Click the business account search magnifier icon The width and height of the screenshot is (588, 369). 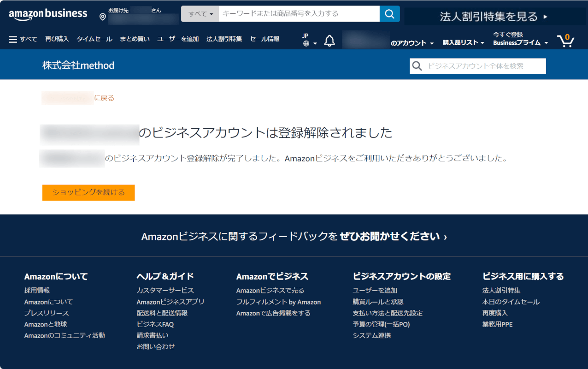417,66
